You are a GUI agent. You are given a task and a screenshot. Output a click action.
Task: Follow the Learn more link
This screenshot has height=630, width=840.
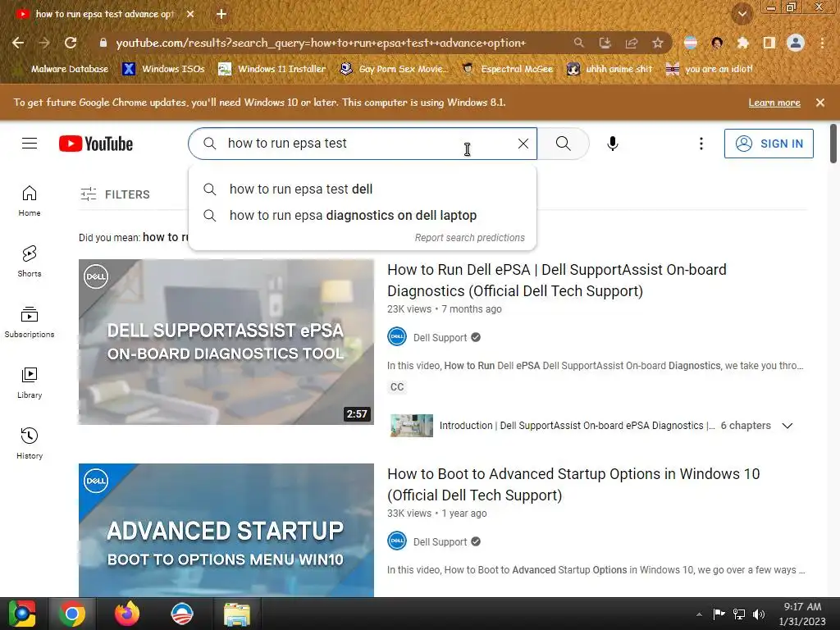tap(774, 103)
